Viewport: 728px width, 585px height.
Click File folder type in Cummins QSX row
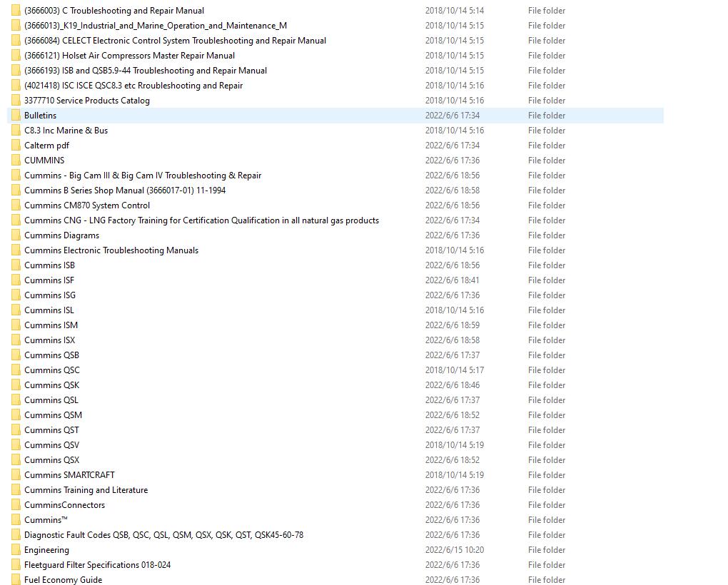click(547, 460)
